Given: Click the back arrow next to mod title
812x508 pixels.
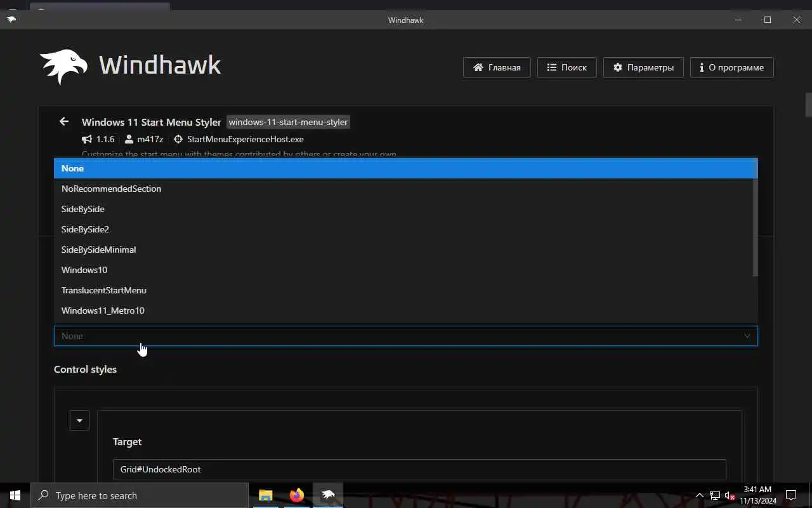Looking at the screenshot, I should click(63, 121).
